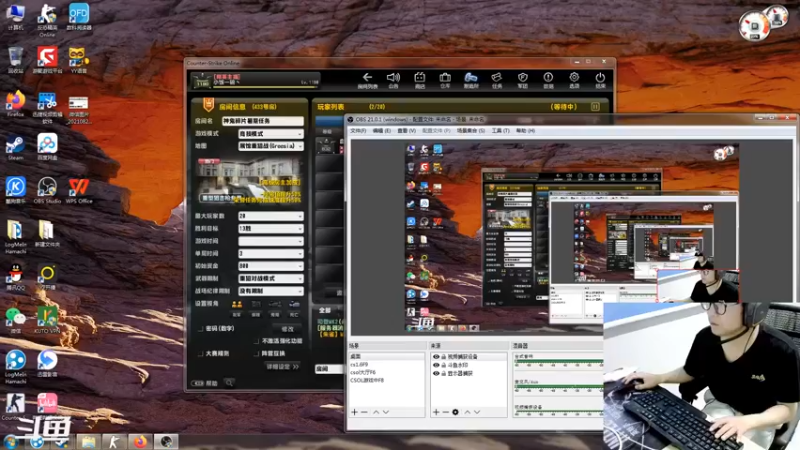Open the ticket missions icon
Image resolution: width=800 pixels, height=450 pixels.
coord(496,78)
